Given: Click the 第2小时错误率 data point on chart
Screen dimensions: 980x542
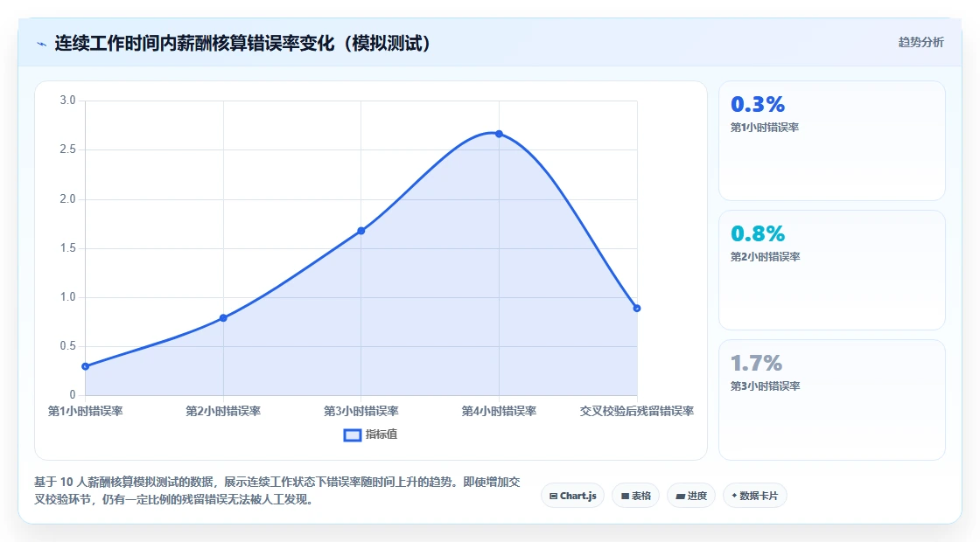Looking at the screenshot, I should [223, 318].
